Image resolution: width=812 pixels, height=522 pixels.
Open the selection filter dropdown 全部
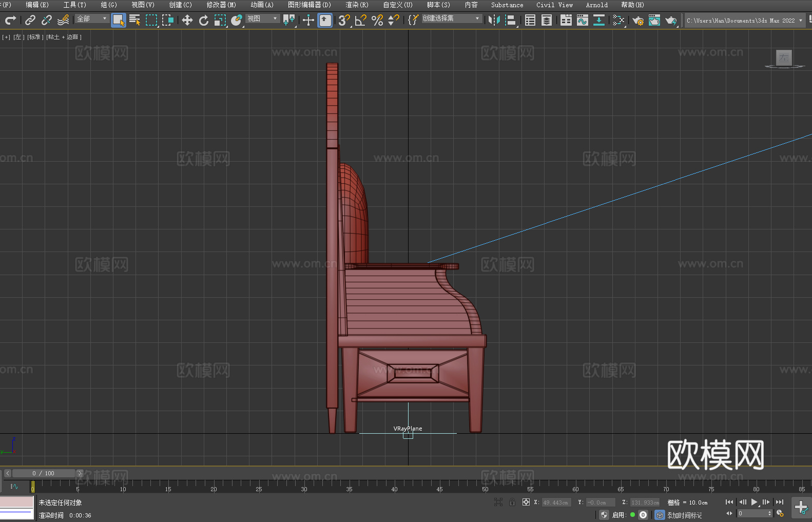pos(92,18)
